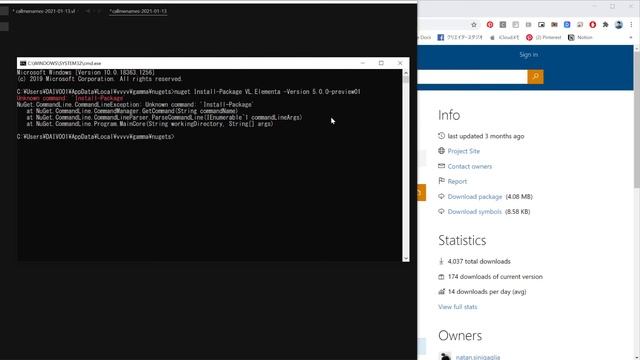This screenshot has width=640, height=360.
Task: Click the red 'Unknown command' error line
Action: point(70,98)
